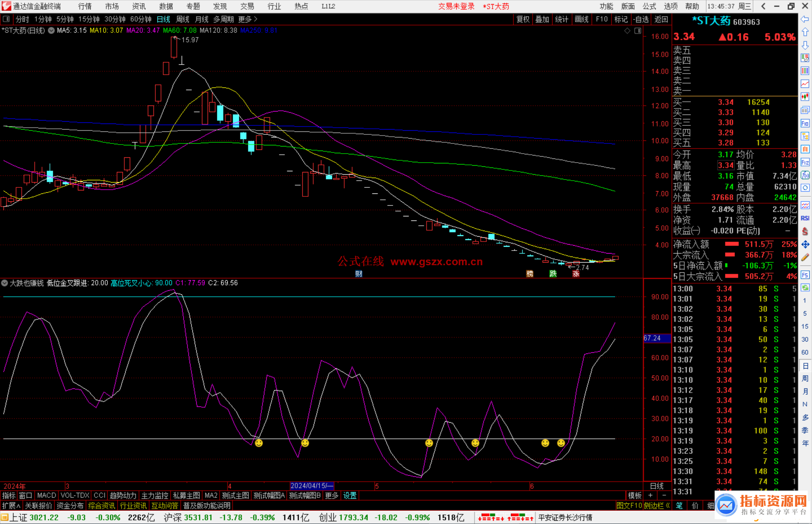
Task: Expand 更多 indicator tabs at bottom
Action: [x=331, y=495]
